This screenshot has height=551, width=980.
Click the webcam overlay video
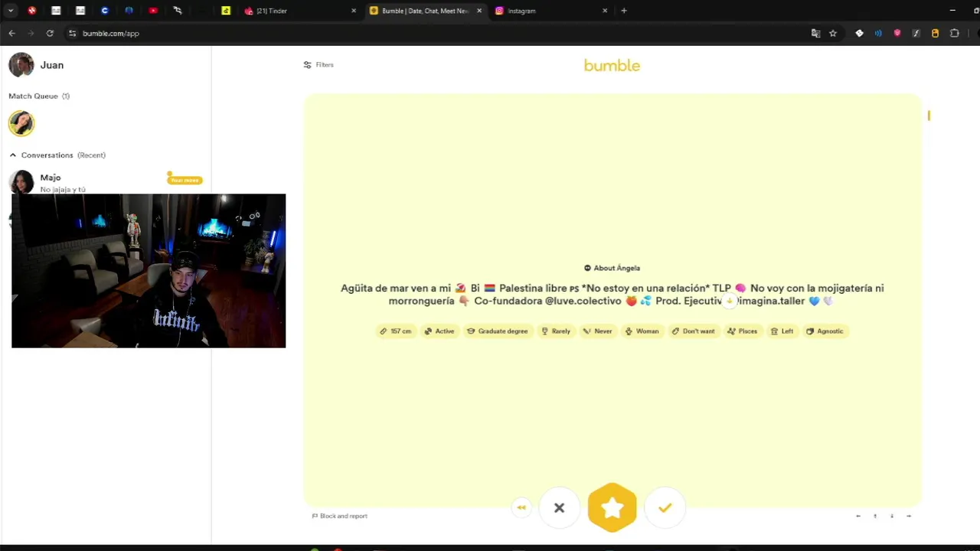point(149,271)
